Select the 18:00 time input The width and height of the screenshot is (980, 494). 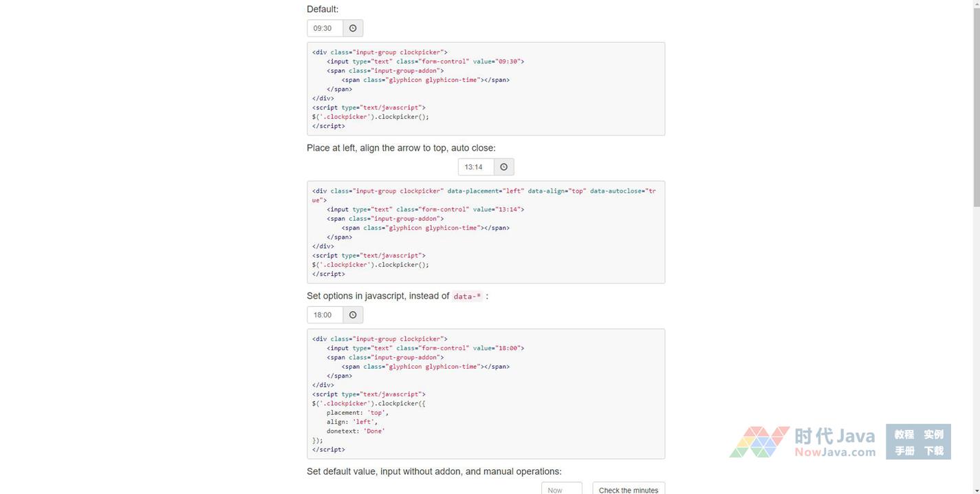325,315
